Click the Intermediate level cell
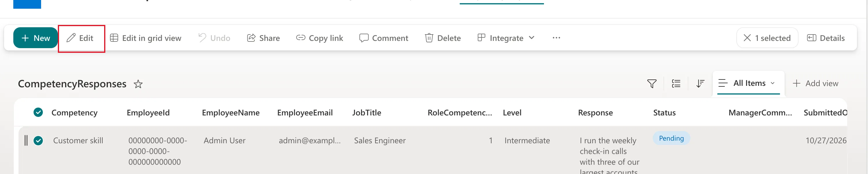The image size is (868, 174). click(527, 141)
